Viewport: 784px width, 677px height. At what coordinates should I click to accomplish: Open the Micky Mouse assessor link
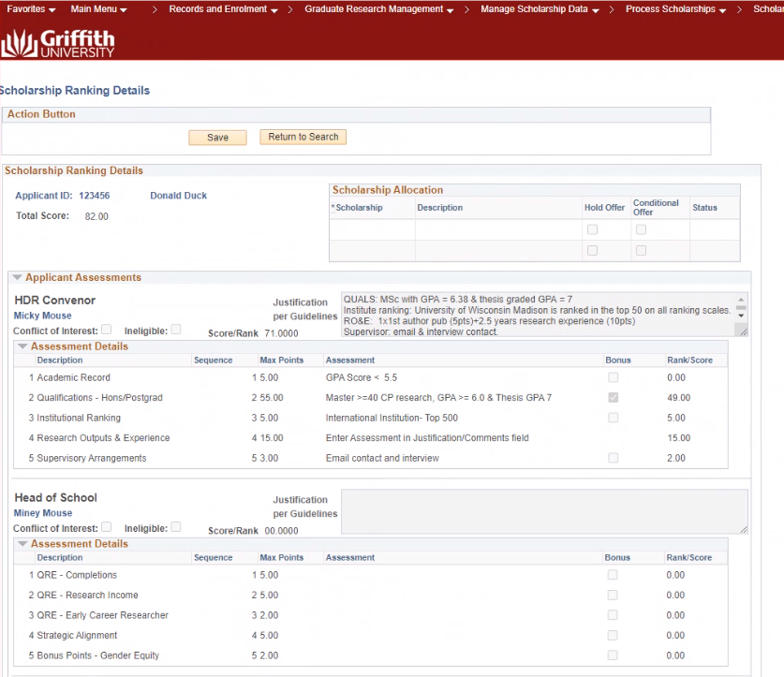[x=42, y=316]
